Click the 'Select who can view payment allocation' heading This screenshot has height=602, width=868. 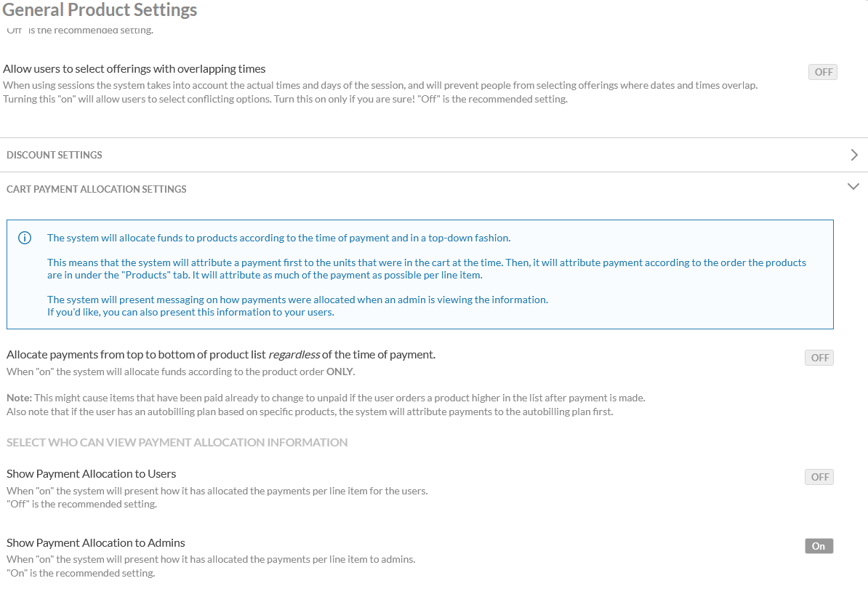177,442
